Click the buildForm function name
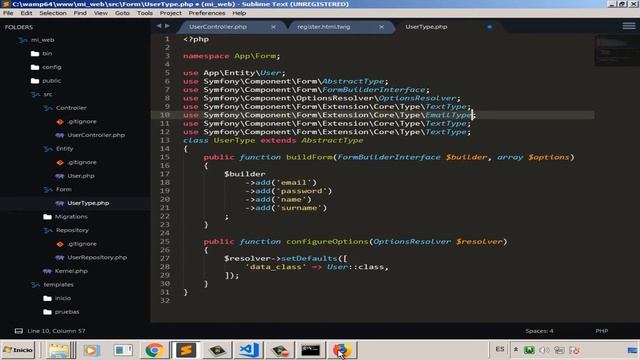 [x=309, y=157]
